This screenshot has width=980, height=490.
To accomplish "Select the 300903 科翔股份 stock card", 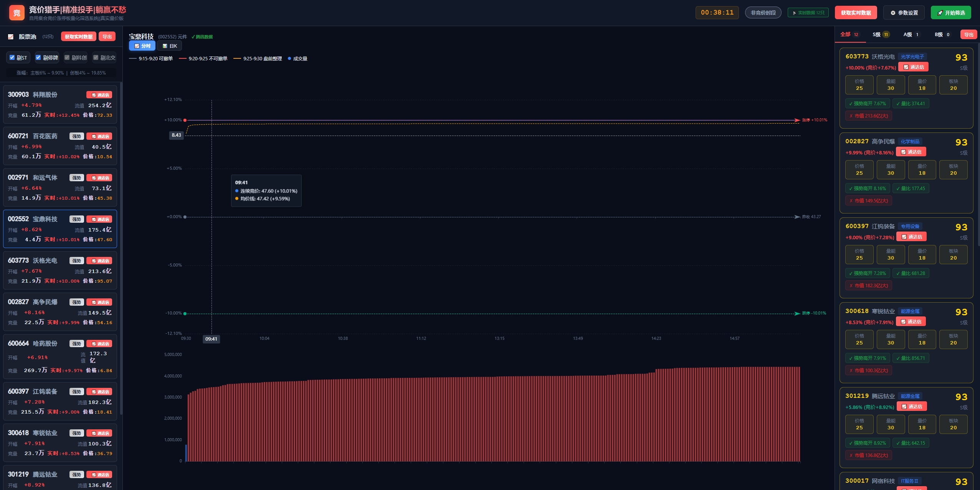I will 60,104.
